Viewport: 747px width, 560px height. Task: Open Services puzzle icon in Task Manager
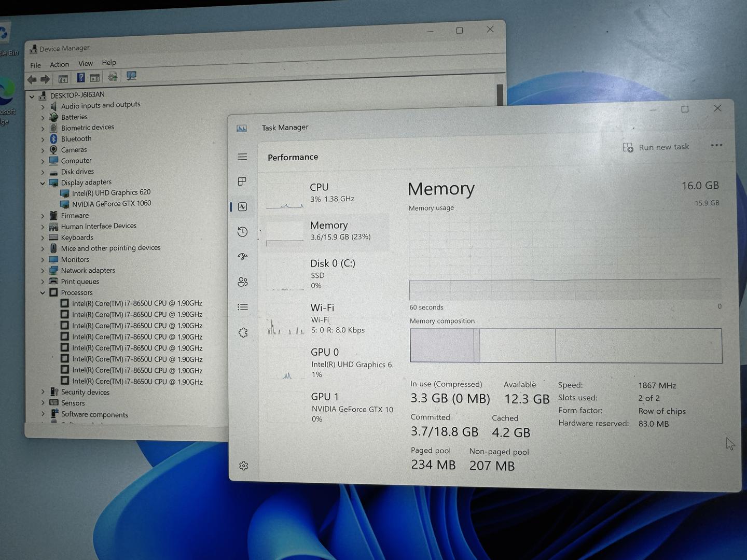point(243,332)
